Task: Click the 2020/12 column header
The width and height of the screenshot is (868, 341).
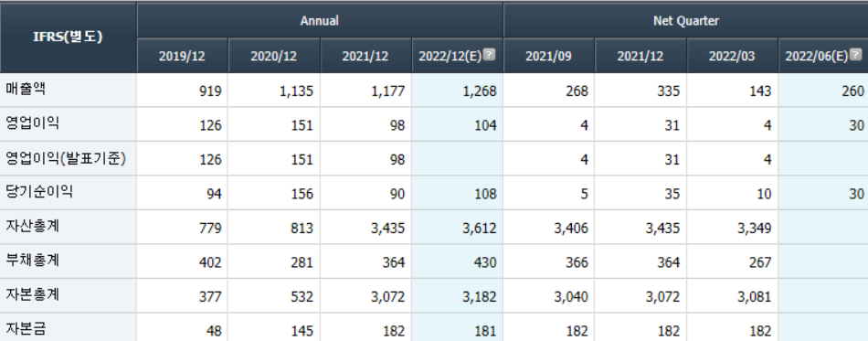Action: (273, 56)
